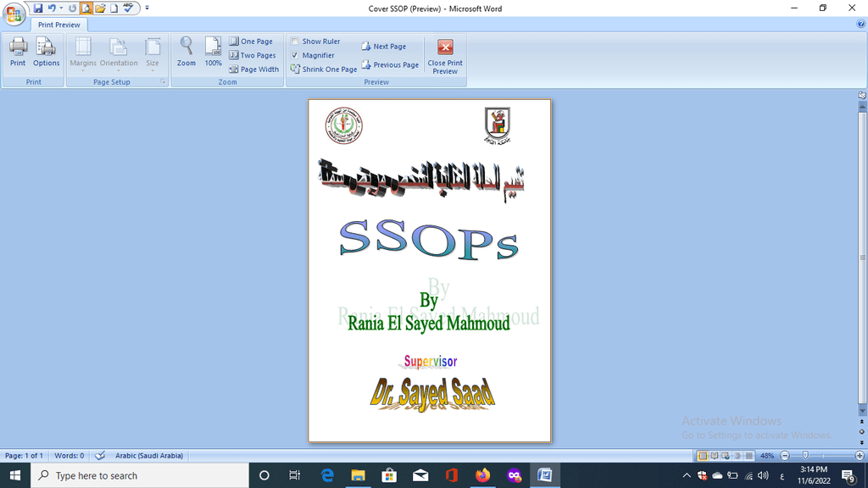Click the Print printer icon
The height and width of the screenshot is (488, 868).
tap(18, 53)
